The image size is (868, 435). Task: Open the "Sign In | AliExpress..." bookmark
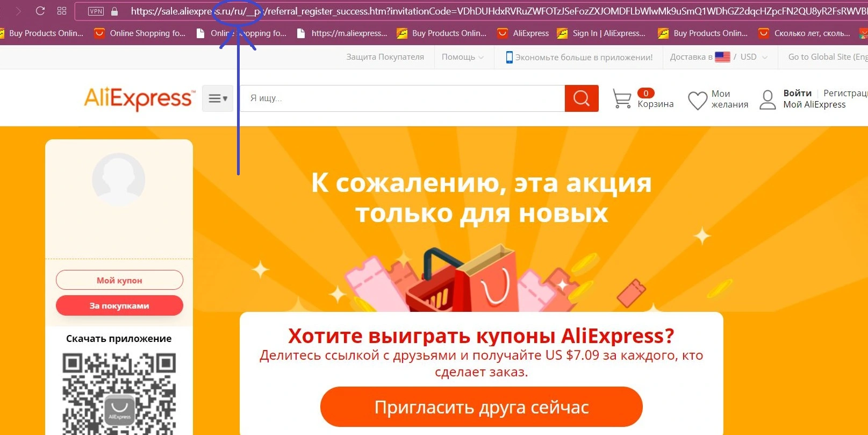(x=601, y=33)
